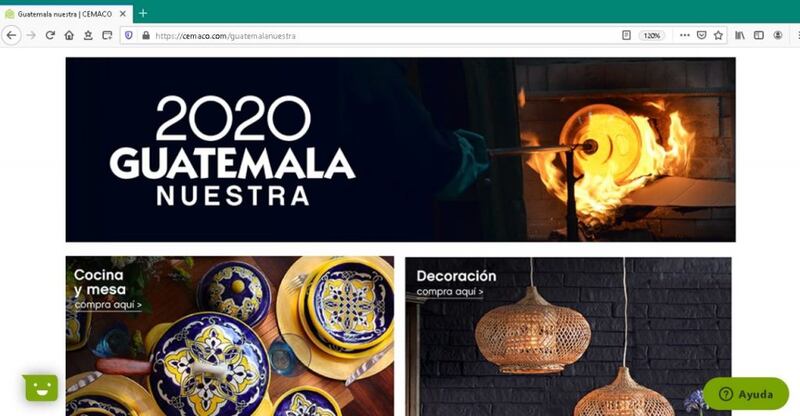Open a new tab with plus button
This screenshot has height=416, width=800.
(143, 13)
